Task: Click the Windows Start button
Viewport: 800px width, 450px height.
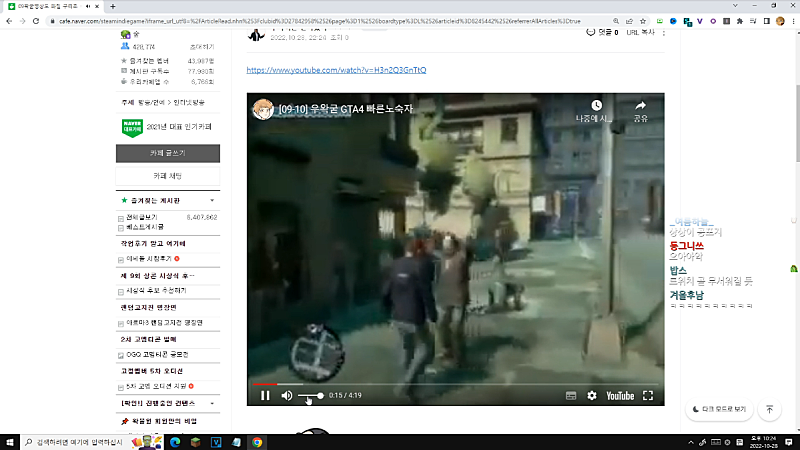Action: pos(10,441)
